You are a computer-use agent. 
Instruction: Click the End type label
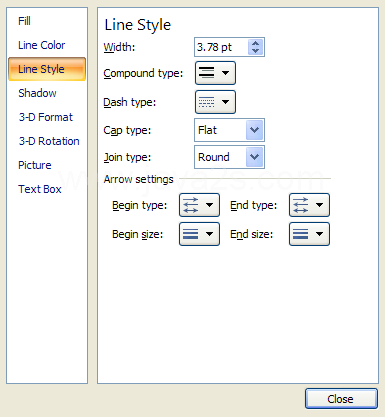[254, 205]
